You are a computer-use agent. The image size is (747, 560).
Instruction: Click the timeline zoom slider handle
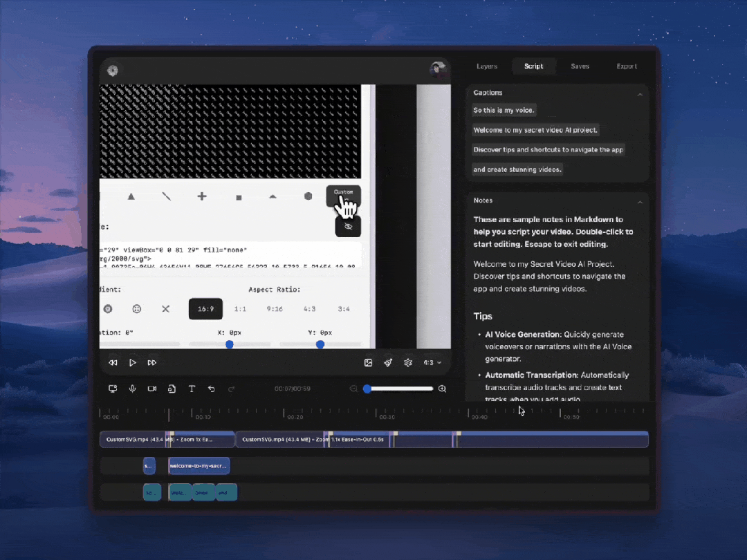367,389
